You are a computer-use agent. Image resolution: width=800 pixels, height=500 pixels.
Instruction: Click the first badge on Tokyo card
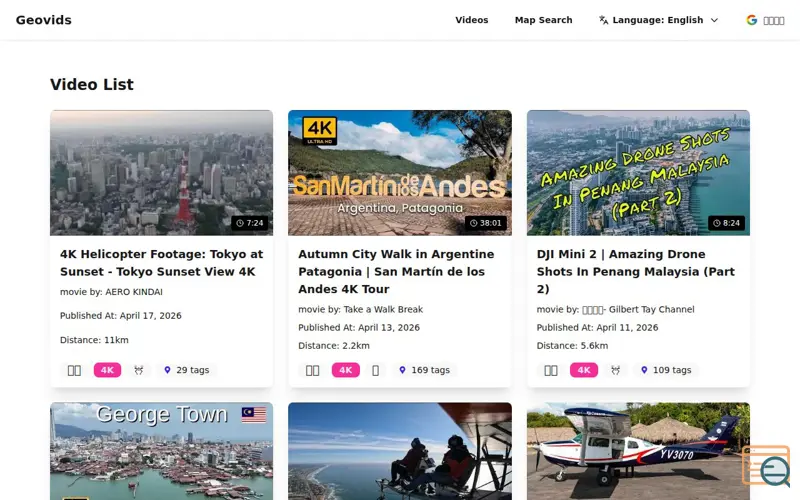tap(74, 370)
